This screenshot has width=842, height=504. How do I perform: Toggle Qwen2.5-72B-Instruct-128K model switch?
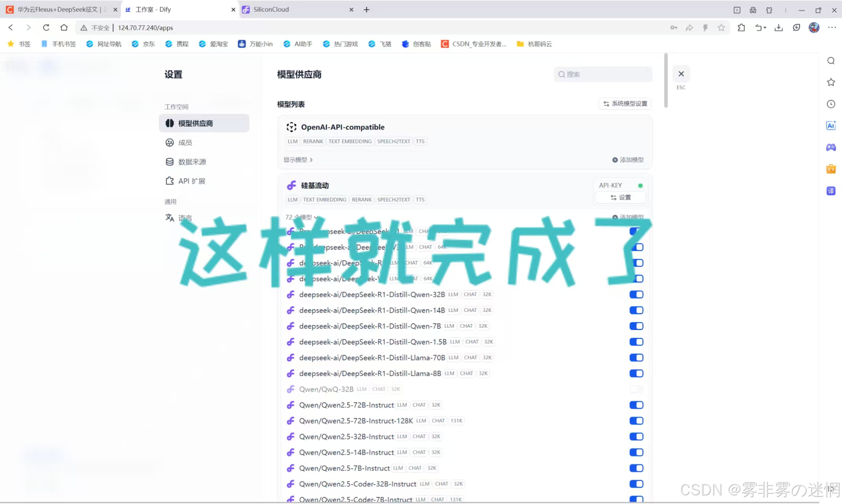(636, 421)
